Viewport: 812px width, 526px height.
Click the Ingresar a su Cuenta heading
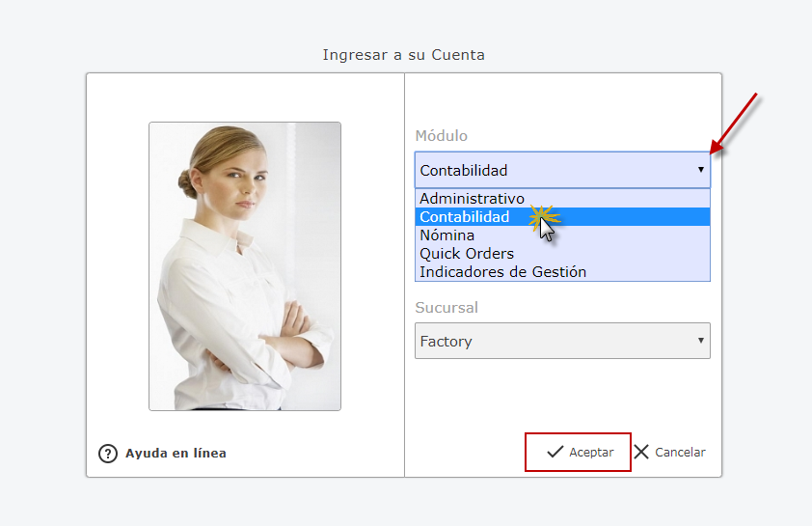point(403,55)
